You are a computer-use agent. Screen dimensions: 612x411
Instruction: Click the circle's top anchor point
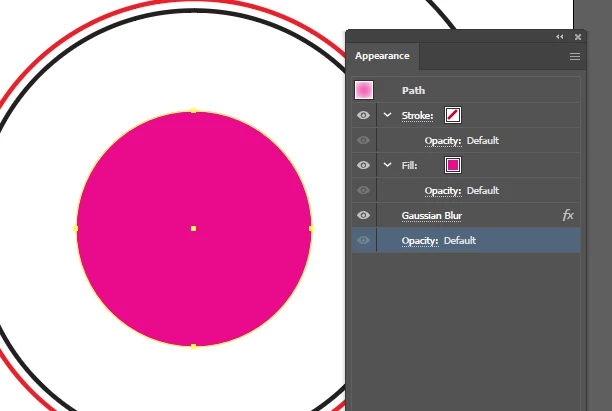pyautogui.click(x=194, y=111)
